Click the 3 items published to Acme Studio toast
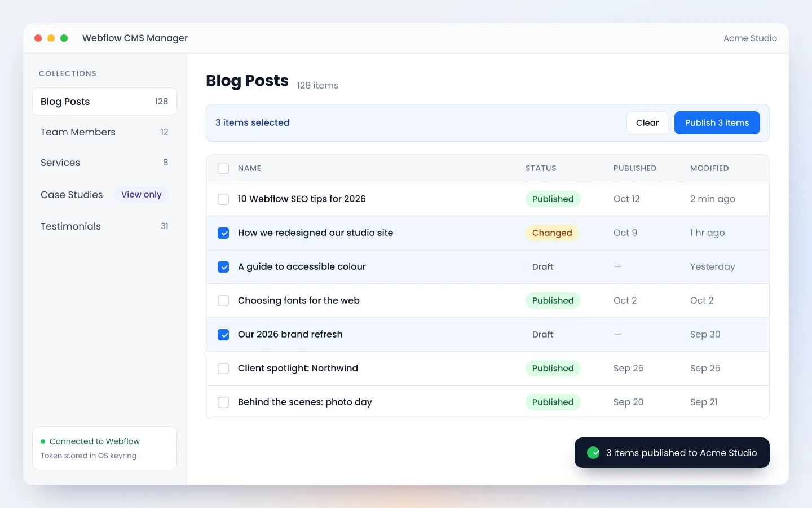 click(672, 453)
